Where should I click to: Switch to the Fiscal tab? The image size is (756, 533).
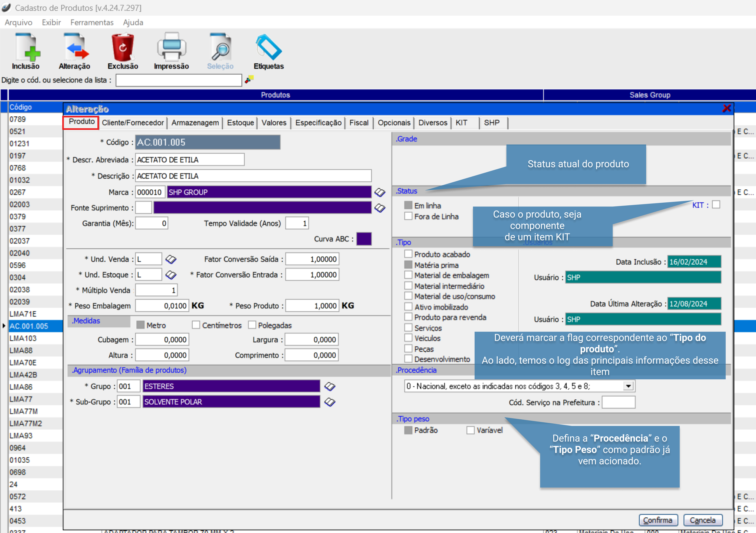click(x=359, y=123)
